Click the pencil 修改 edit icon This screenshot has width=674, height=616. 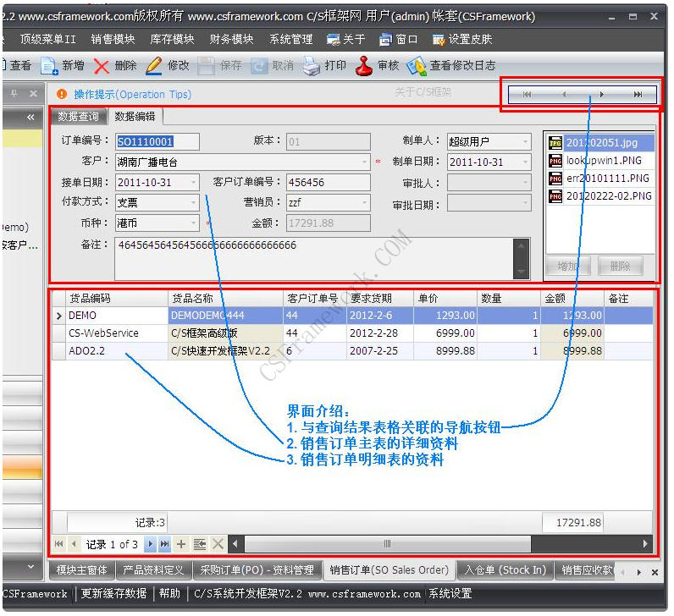pyautogui.click(x=154, y=66)
